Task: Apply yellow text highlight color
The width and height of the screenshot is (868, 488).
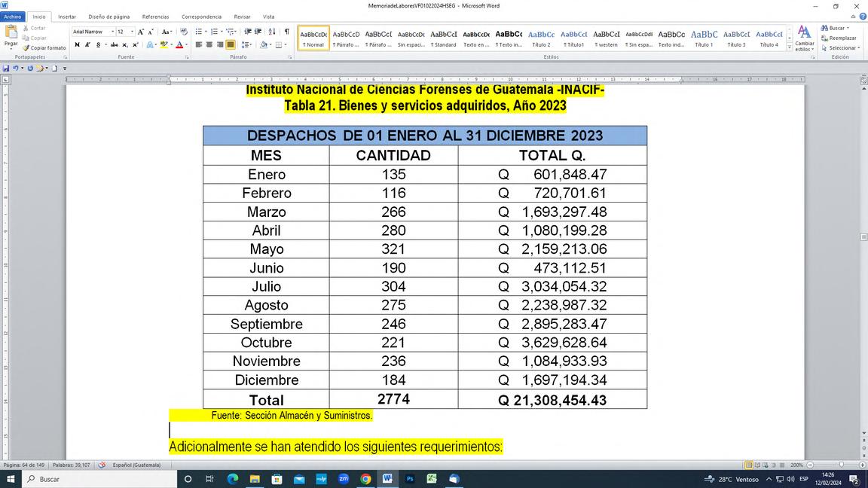Action: tap(164, 45)
